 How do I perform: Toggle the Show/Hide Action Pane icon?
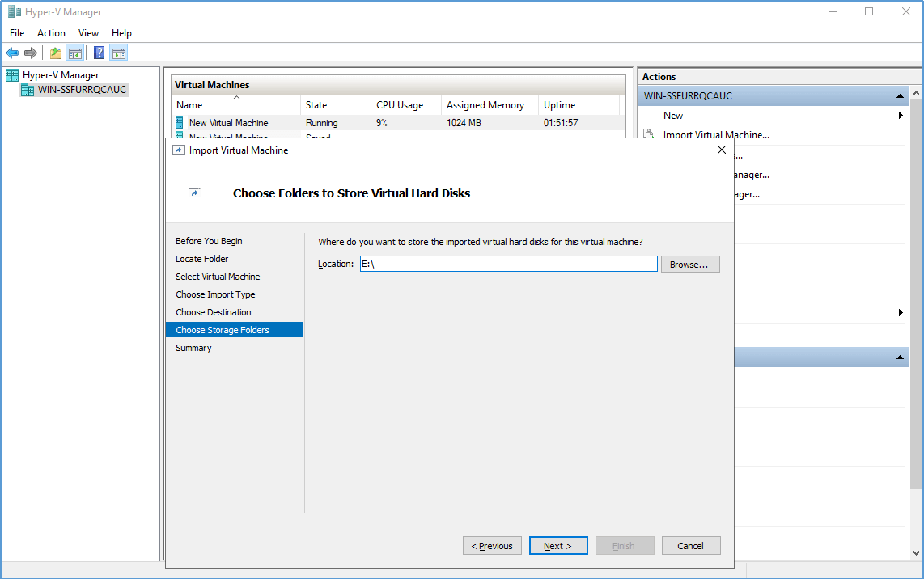click(x=119, y=53)
